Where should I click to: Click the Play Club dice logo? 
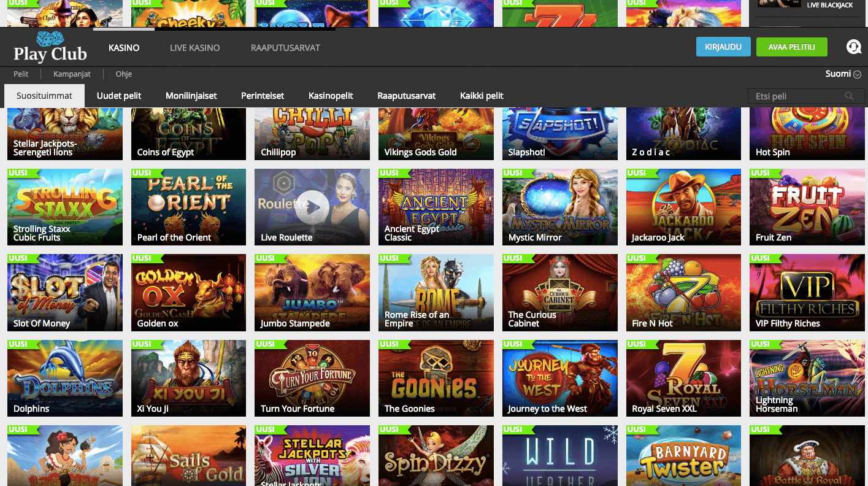tap(50, 47)
